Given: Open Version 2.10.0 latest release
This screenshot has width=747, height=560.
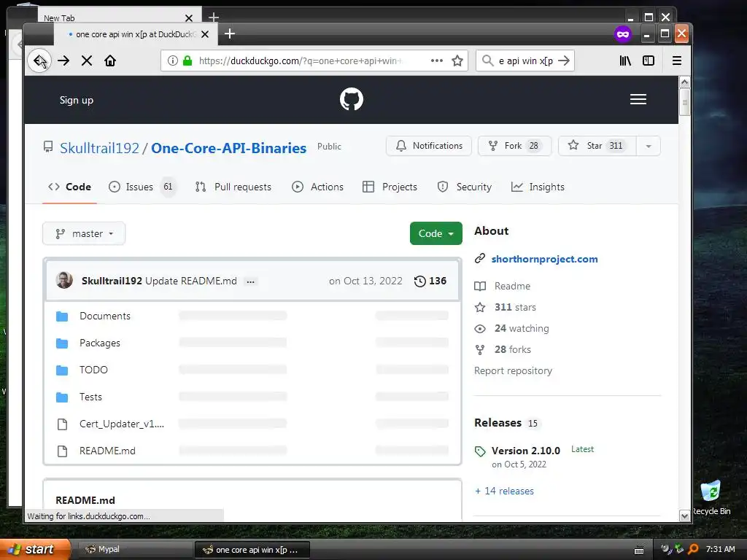Looking at the screenshot, I should pyautogui.click(x=525, y=451).
